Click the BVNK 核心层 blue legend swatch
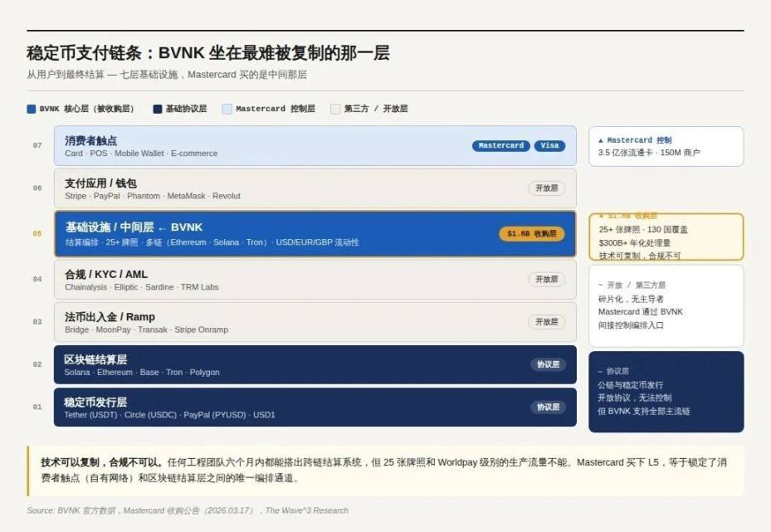 click(32, 109)
